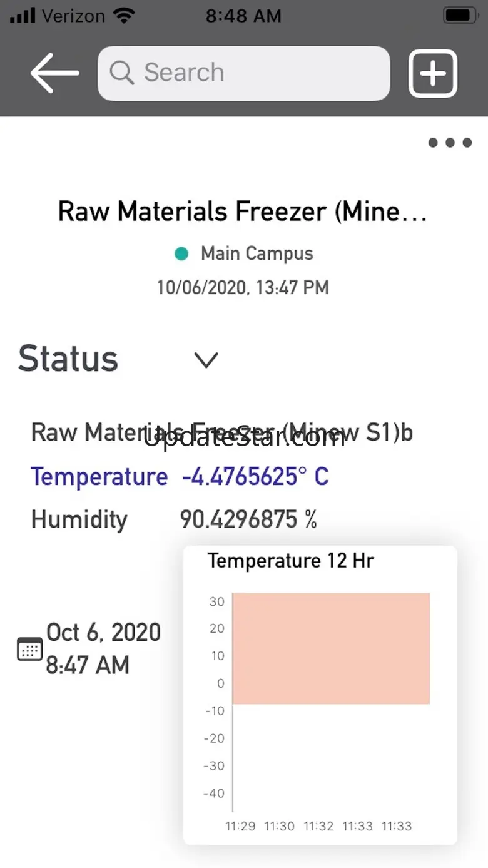Focus the Search input field

(244, 73)
